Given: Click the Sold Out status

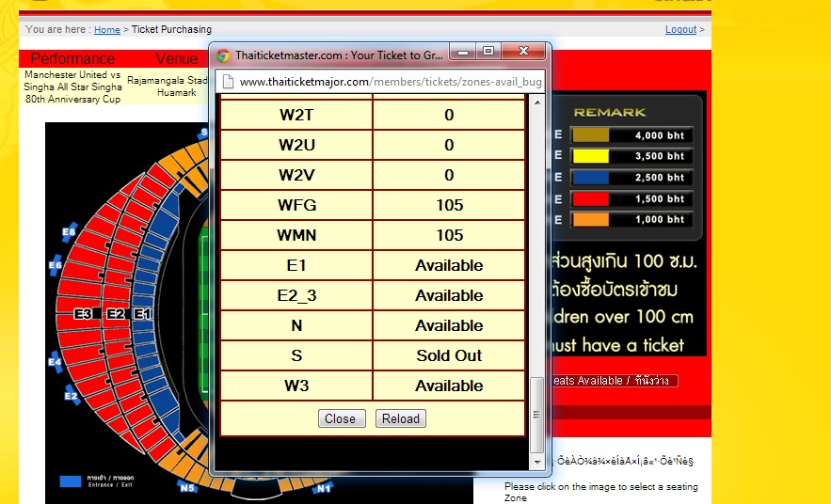Looking at the screenshot, I should click(x=449, y=355).
